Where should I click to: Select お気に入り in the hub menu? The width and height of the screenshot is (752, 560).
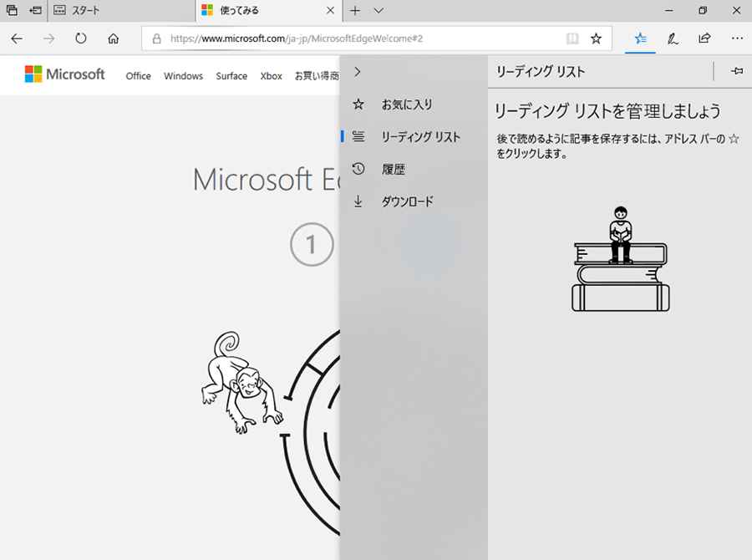point(414,104)
